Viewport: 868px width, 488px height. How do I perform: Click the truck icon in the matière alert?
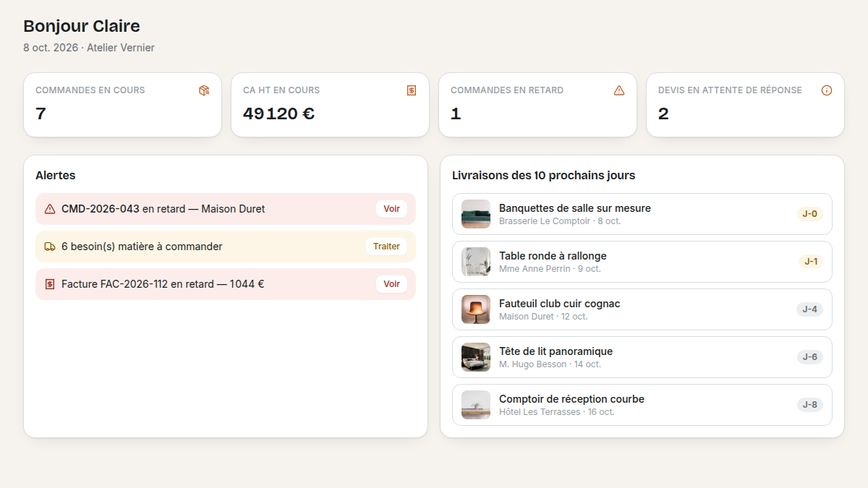tap(50, 247)
